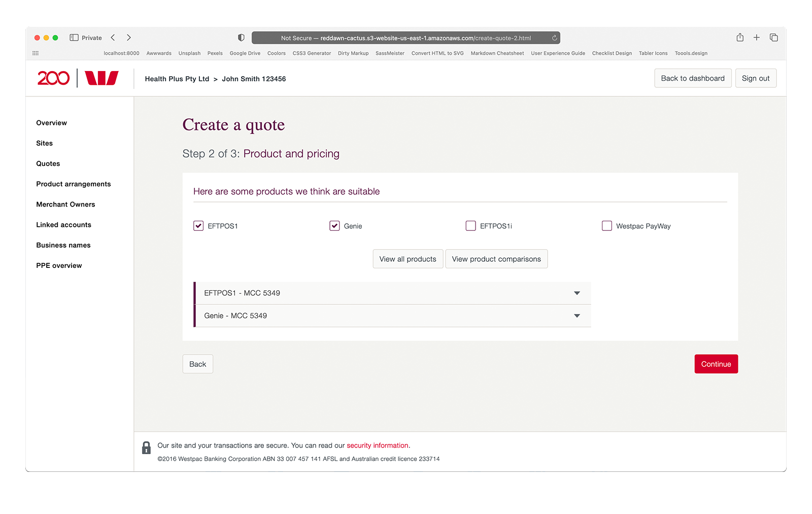Open the Google Drive bookmark
This screenshot has width=812, height=514.
pyautogui.click(x=245, y=53)
